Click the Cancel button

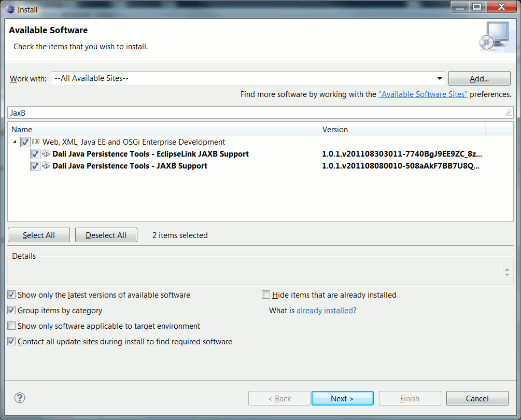[477, 398]
